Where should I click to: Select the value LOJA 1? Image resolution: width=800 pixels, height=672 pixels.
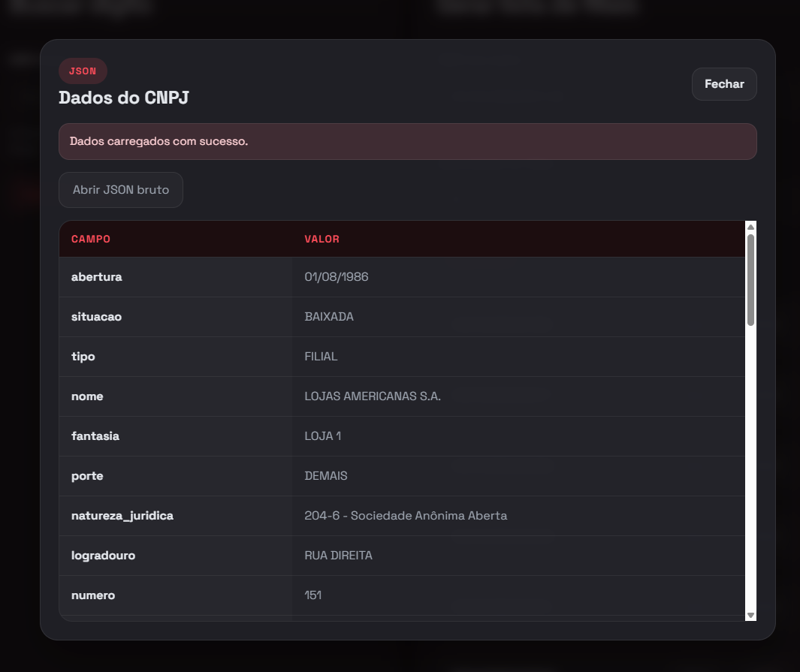(x=323, y=436)
